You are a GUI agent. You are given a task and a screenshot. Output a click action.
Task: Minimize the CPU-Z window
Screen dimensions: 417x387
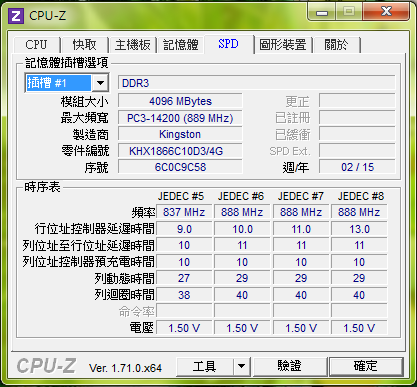(322, 12)
